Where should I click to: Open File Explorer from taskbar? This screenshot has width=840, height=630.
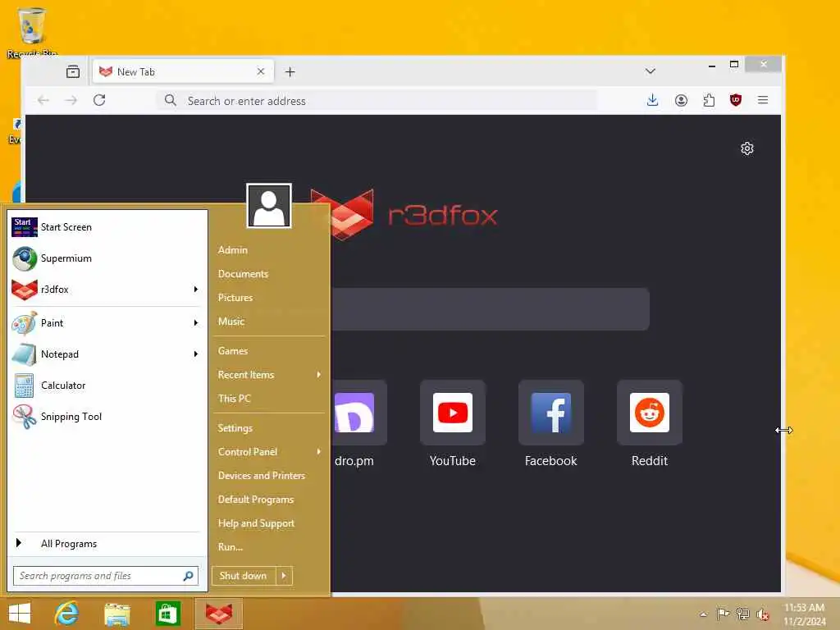(x=116, y=614)
